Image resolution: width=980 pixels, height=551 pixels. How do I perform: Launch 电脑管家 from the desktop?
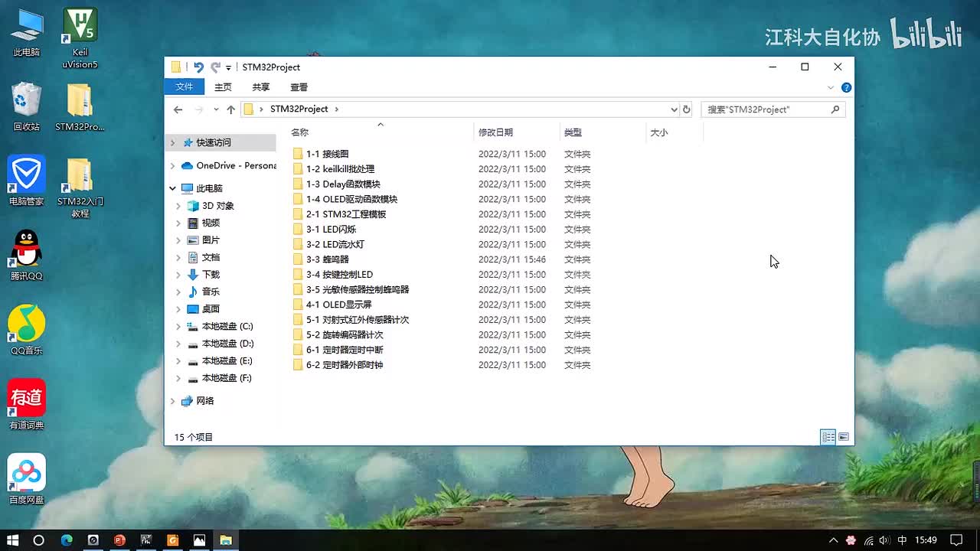click(x=27, y=181)
